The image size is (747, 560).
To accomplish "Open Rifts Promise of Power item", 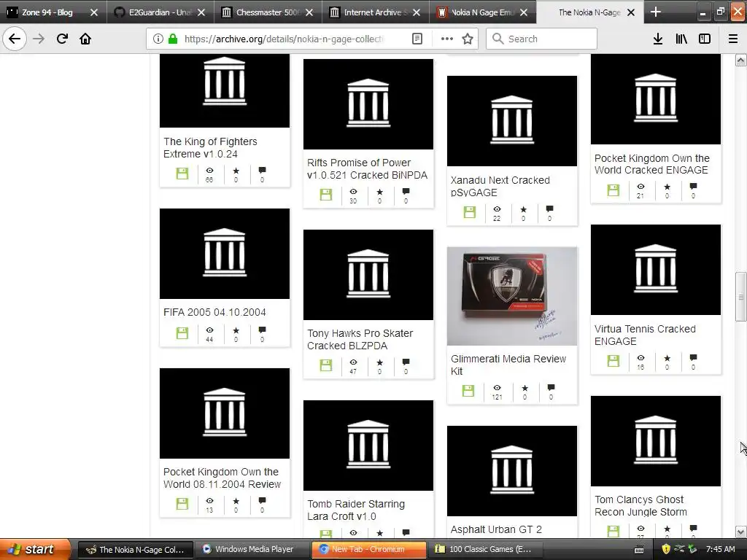I will pos(368,168).
